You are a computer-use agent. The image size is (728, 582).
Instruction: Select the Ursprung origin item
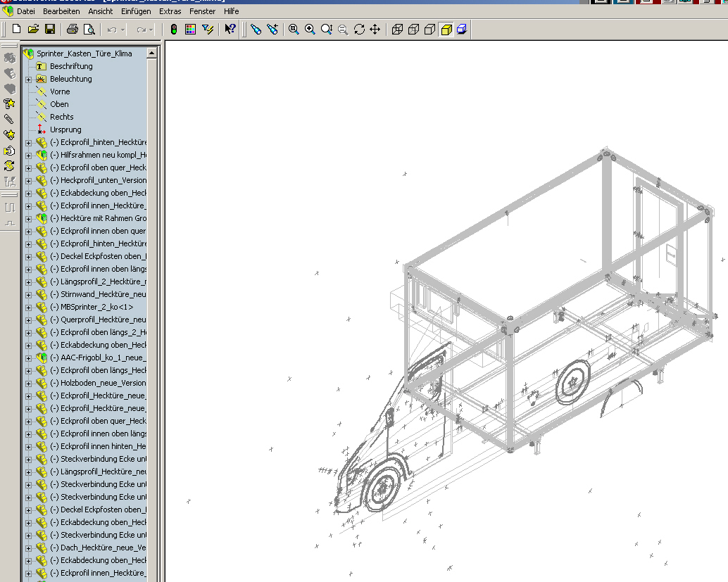click(65, 129)
